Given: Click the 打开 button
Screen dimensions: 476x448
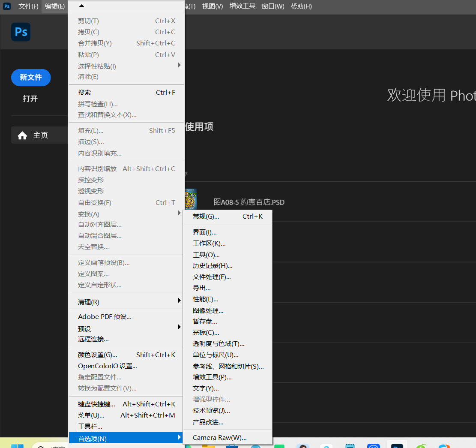Looking at the screenshot, I should coord(30,99).
